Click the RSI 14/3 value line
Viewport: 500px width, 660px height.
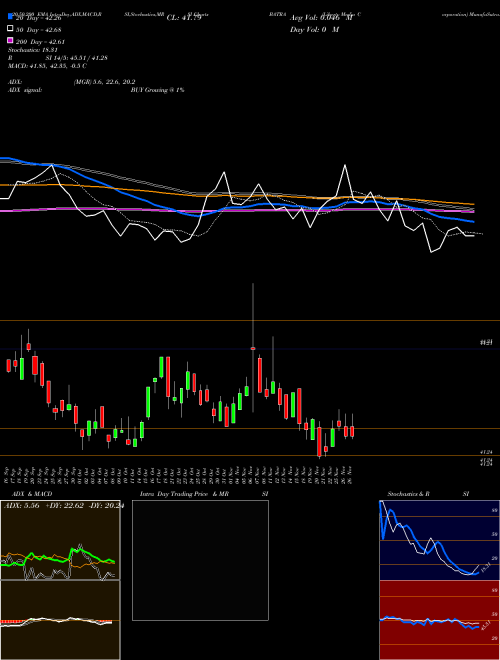(58, 58)
